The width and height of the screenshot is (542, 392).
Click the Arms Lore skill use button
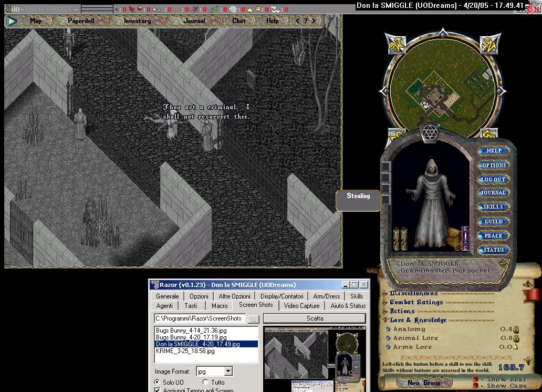point(388,347)
